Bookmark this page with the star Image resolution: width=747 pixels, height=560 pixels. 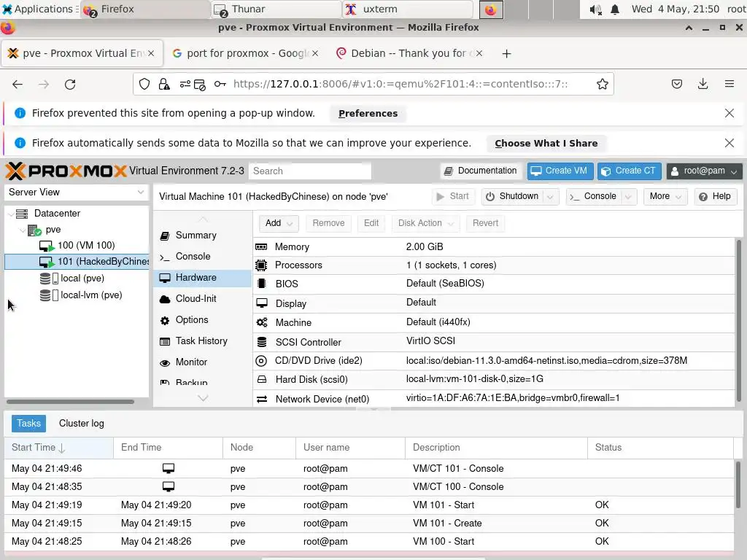click(602, 85)
